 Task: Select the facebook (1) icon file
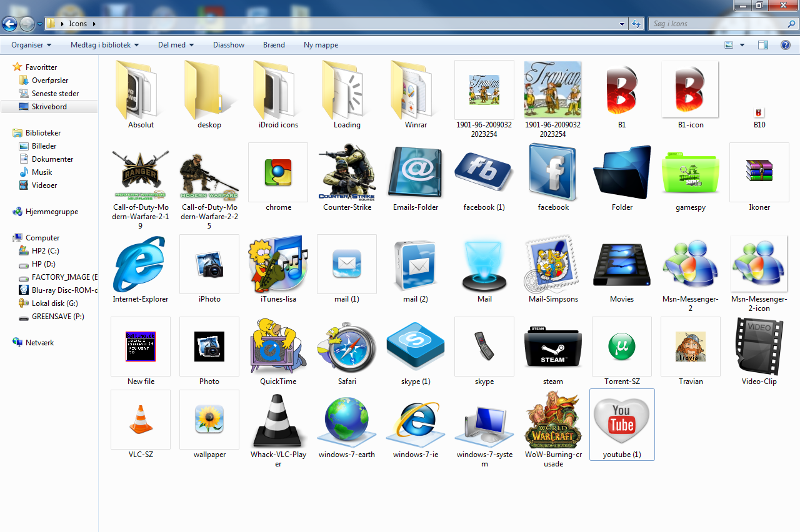(x=484, y=172)
